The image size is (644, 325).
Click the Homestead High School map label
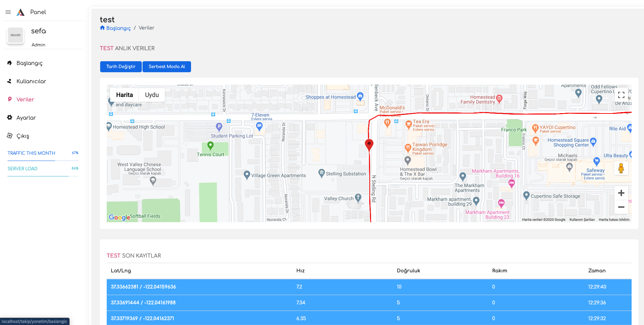tap(139, 127)
